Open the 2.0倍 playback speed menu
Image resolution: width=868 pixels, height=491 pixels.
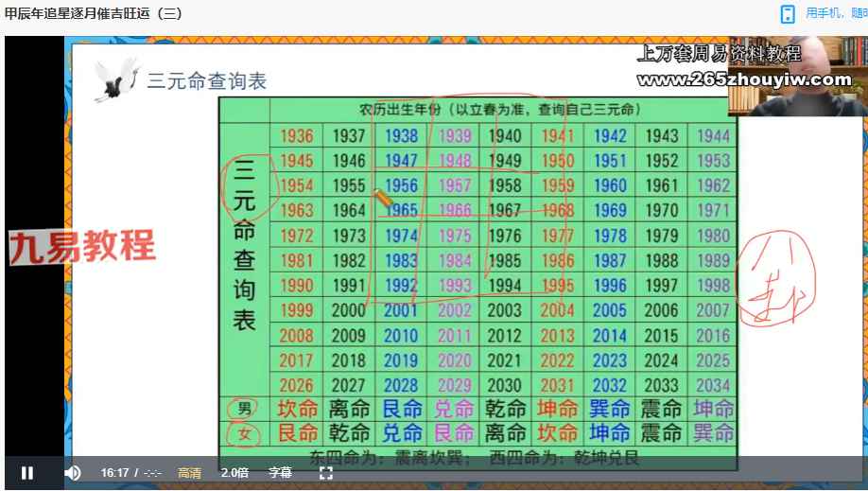[235, 473]
